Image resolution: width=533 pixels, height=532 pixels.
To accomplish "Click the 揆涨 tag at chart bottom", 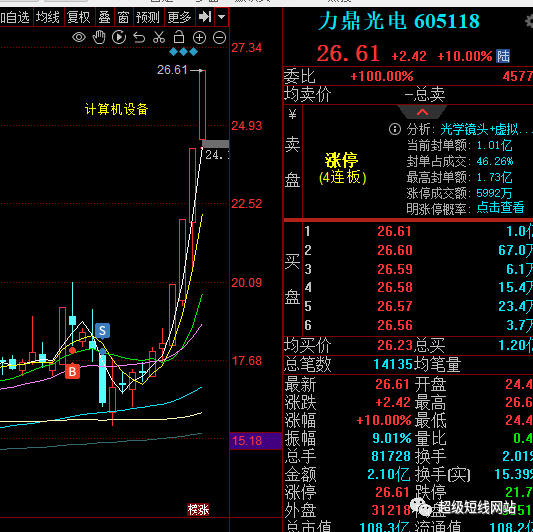I will coord(198,509).
